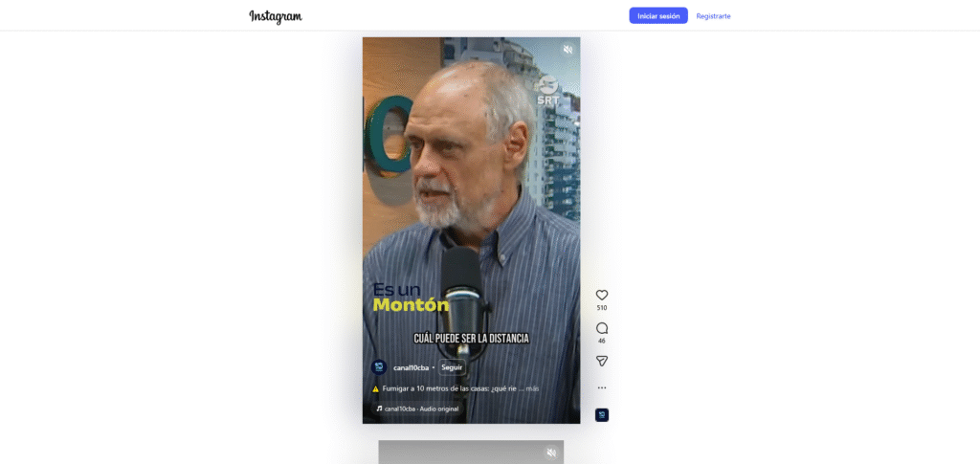
Task: Follow canal10cba with the Seguir button
Action: coord(452,367)
